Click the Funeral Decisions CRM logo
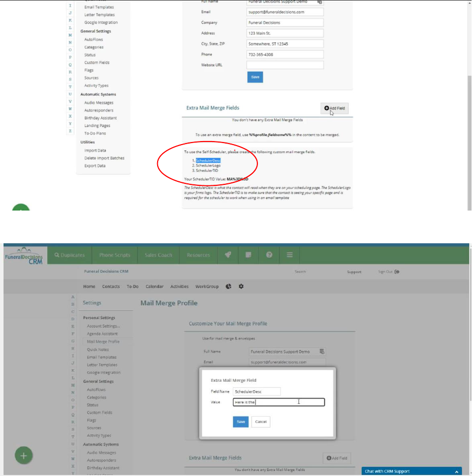 [x=24, y=255]
